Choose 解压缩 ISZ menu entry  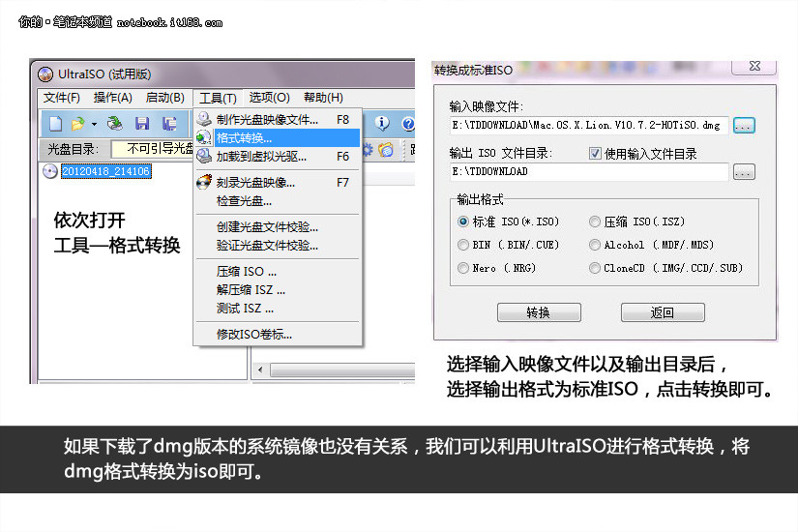pyautogui.click(x=278, y=289)
